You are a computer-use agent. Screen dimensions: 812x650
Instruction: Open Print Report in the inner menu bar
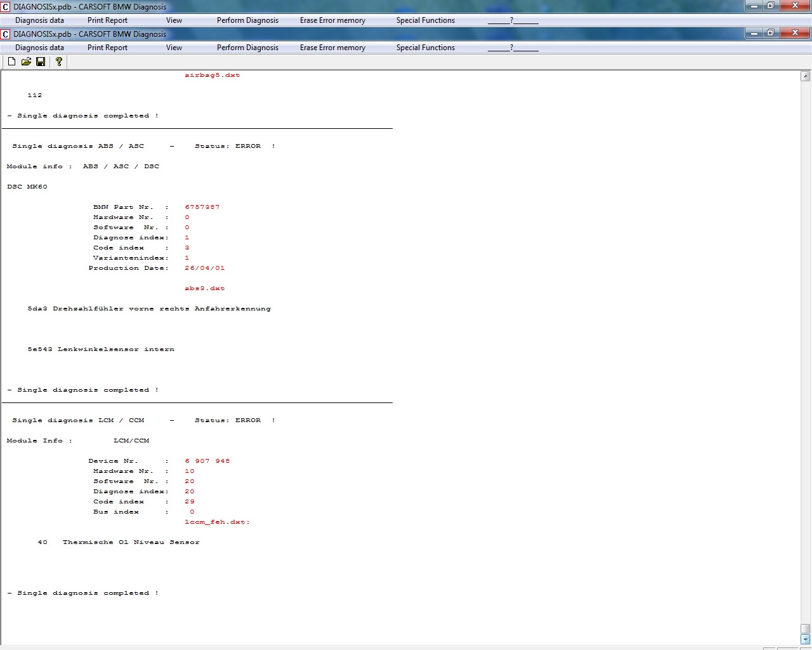coord(107,48)
